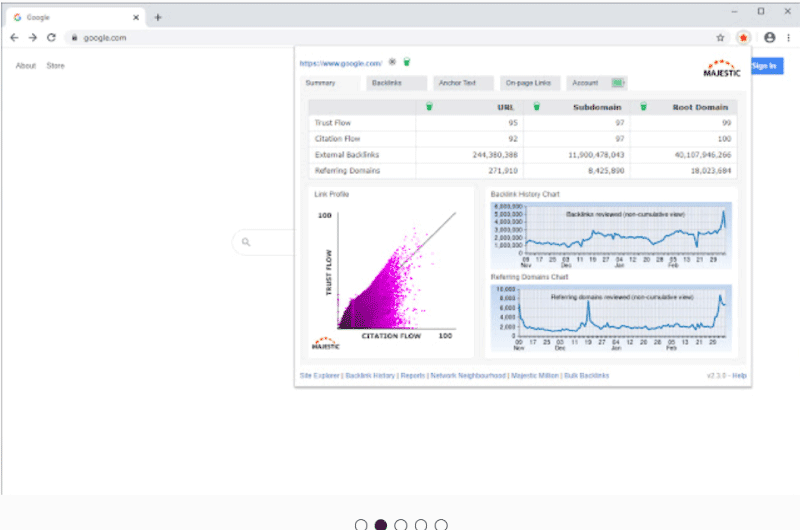Bookmark this page with the star icon
The image size is (800, 530).
[x=720, y=38]
